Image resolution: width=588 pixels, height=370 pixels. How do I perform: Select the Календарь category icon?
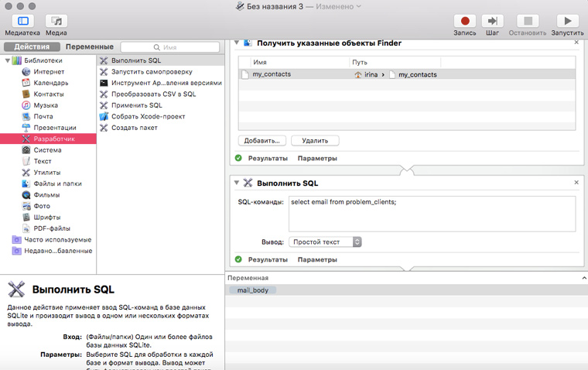point(26,83)
